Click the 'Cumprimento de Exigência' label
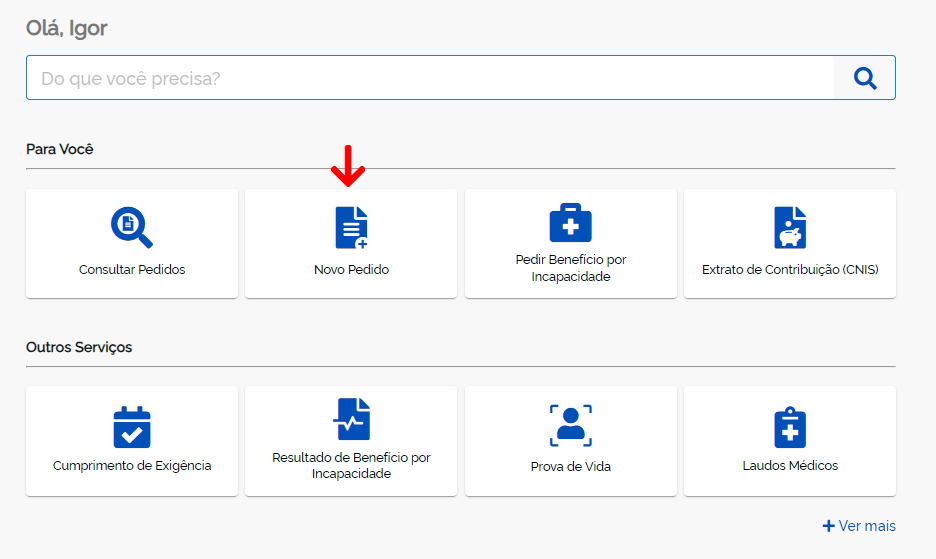936x559 pixels. click(132, 465)
